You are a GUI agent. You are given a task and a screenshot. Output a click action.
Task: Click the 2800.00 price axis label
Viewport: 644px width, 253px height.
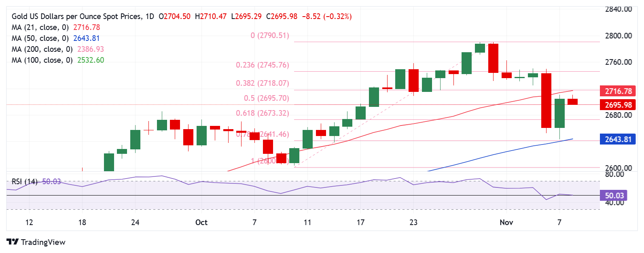pos(618,36)
